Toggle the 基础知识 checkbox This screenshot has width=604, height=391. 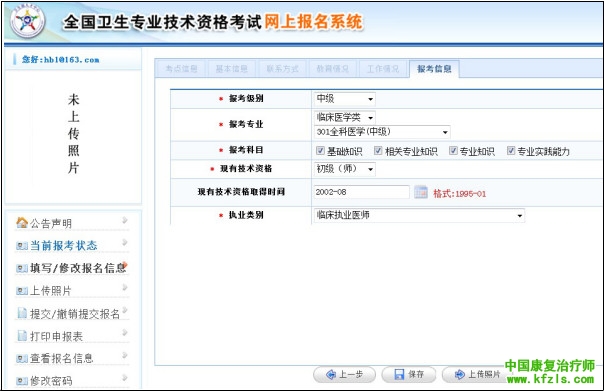[x=320, y=151]
